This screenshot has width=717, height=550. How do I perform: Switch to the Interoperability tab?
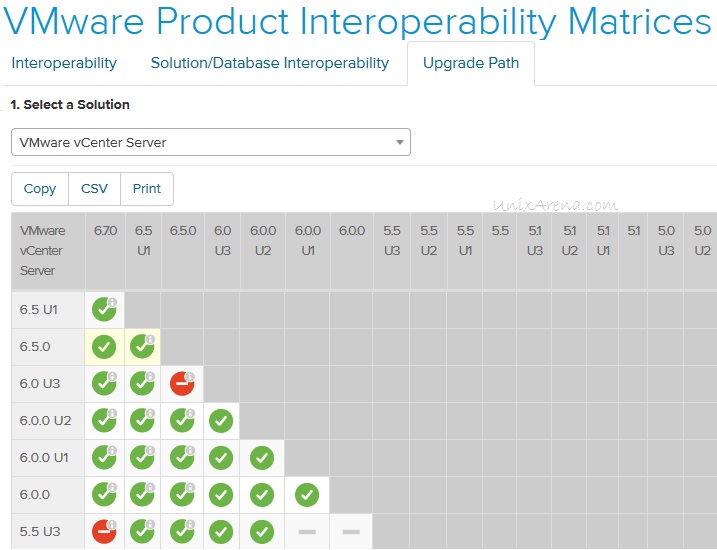64,63
